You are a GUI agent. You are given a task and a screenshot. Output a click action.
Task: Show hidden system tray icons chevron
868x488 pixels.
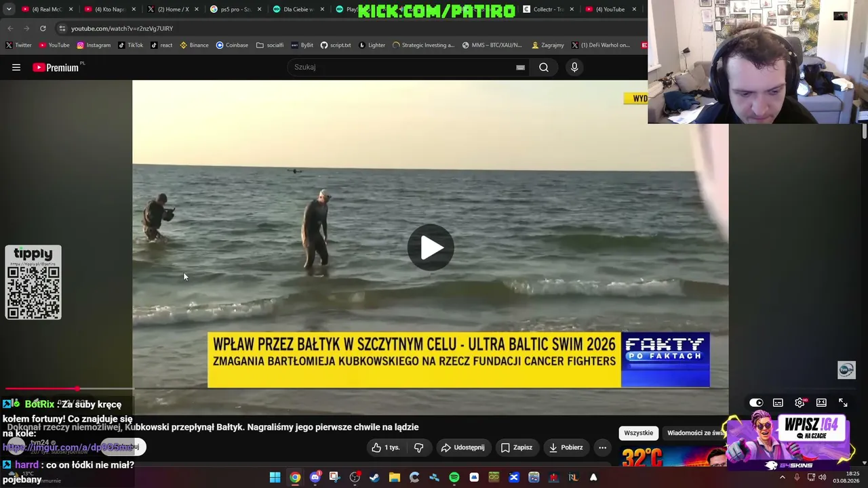(x=783, y=478)
